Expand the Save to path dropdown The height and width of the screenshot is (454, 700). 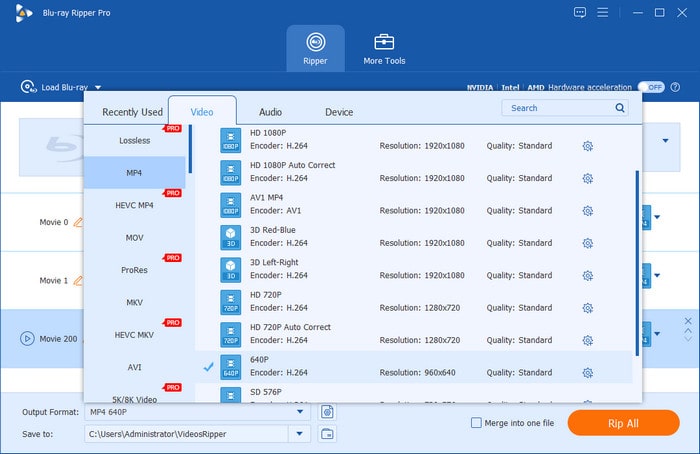pos(300,433)
